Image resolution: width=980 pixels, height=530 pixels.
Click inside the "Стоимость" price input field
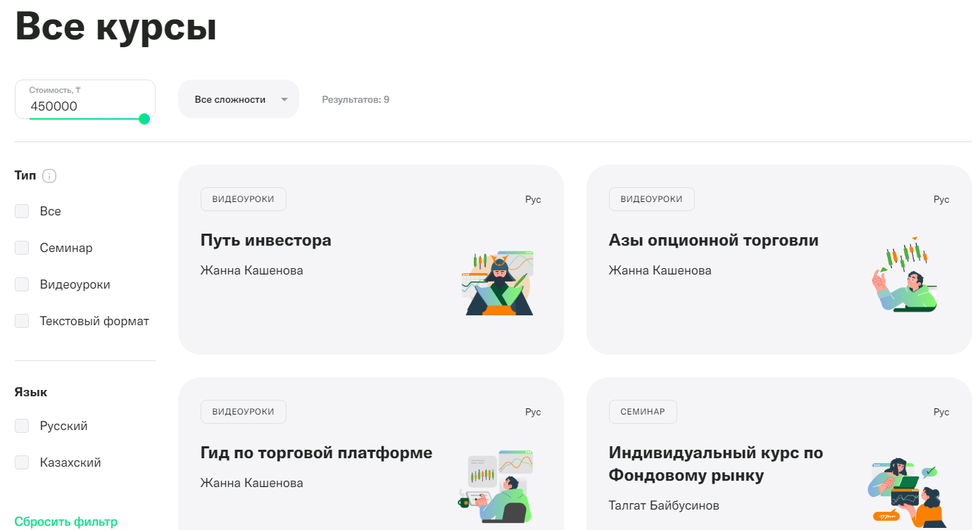click(x=84, y=106)
